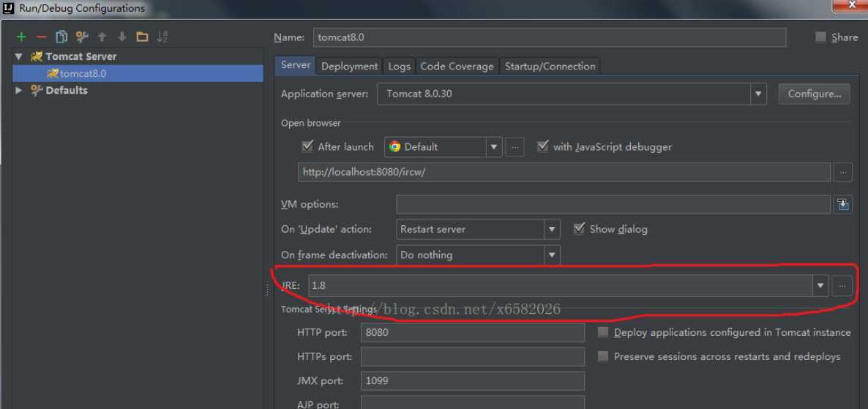Screen dimensions: 868x409
Task: Switch to the Code Coverage tab
Action: click(457, 67)
